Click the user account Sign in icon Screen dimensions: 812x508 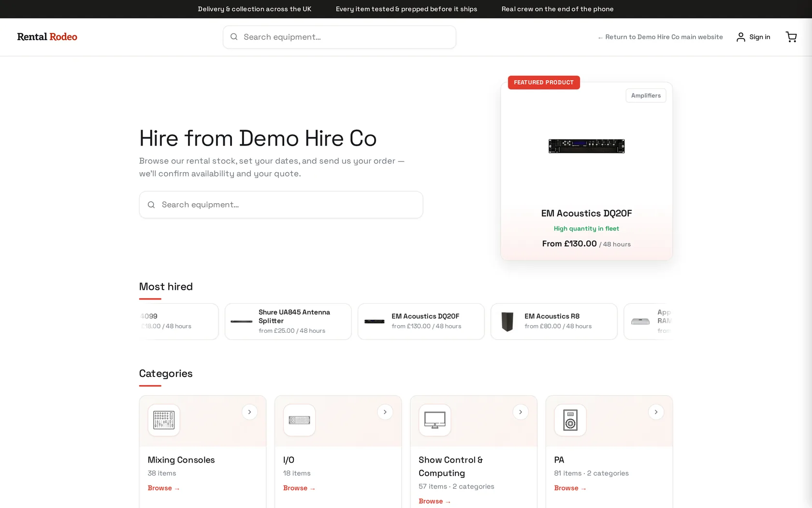[x=740, y=37]
